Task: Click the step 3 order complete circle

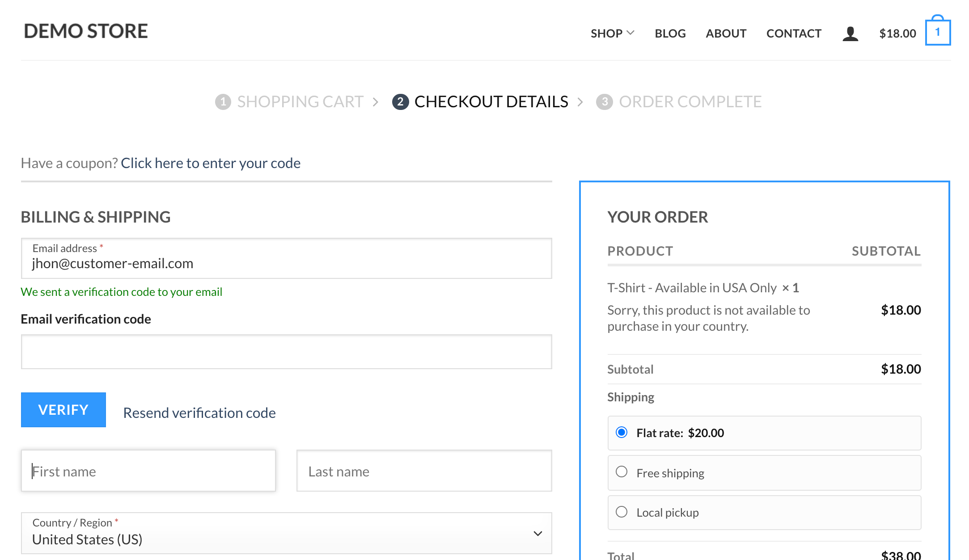Action: point(604,101)
